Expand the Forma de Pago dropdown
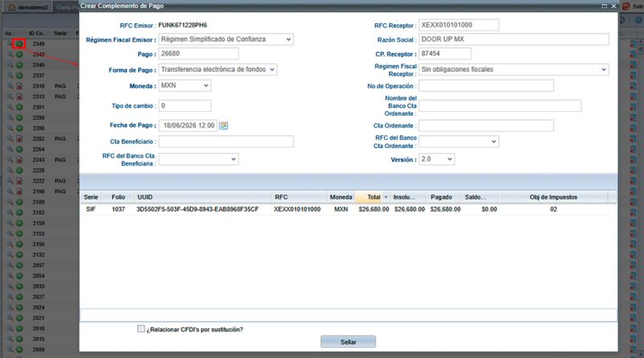 pyautogui.click(x=217, y=69)
